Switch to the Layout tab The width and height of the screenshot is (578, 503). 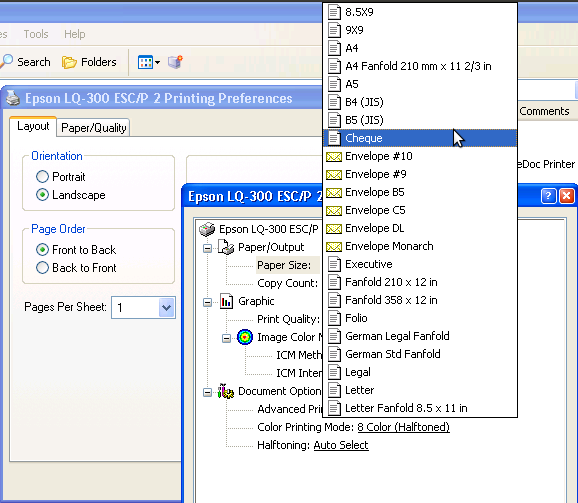(x=33, y=126)
